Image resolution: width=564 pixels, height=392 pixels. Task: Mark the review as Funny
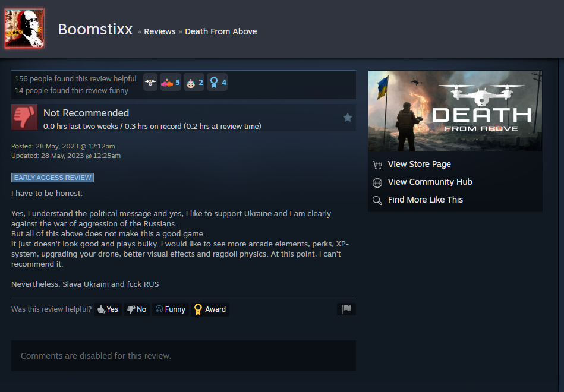click(171, 309)
